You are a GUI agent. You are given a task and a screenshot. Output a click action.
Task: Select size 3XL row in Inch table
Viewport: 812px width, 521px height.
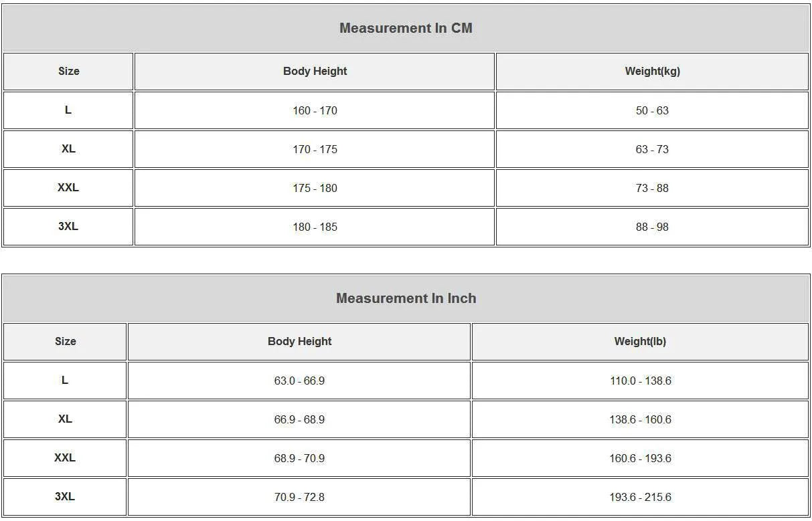point(406,497)
